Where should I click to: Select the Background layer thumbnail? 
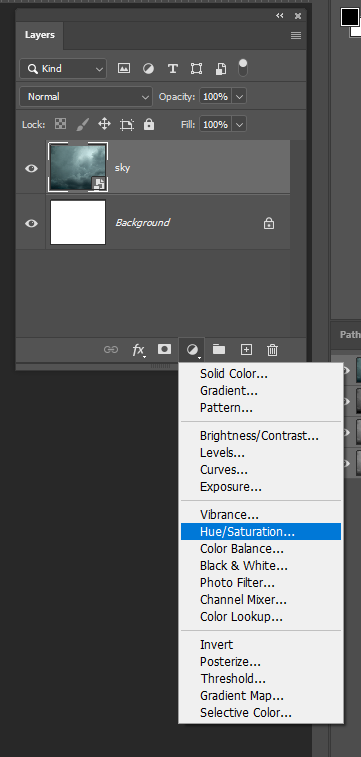(x=78, y=223)
